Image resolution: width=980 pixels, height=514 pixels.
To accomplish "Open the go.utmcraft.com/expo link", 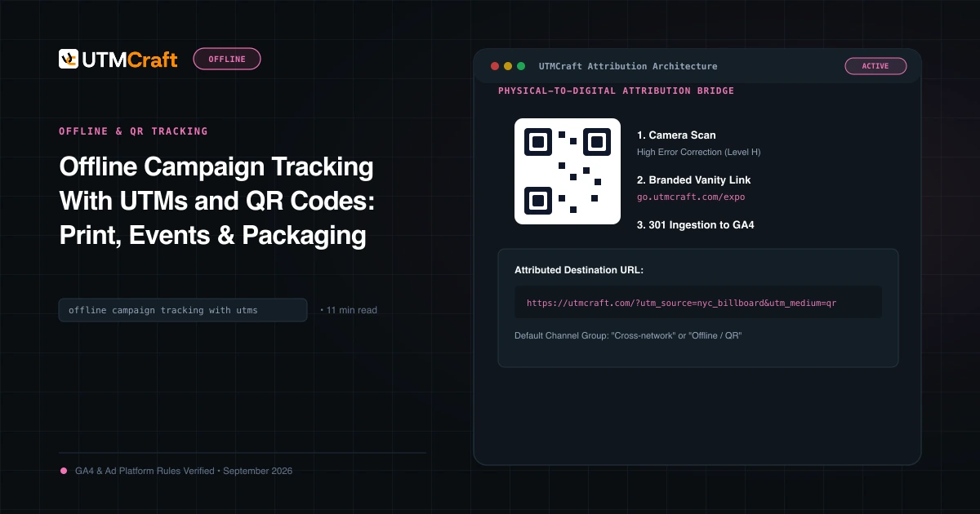I will tap(691, 197).
